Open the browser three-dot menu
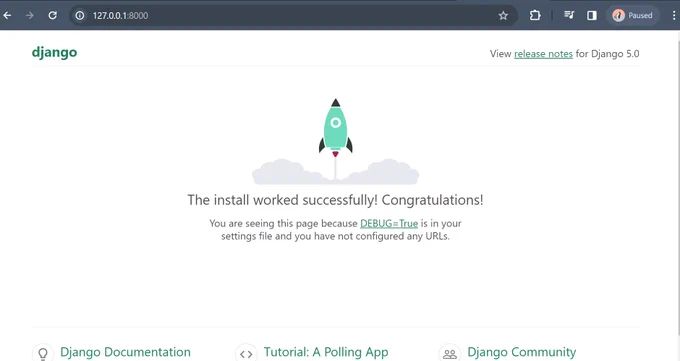 (673, 16)
